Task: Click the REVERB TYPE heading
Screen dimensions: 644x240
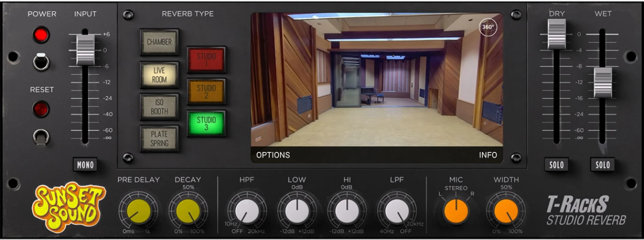Action: [x=188, y=14]
